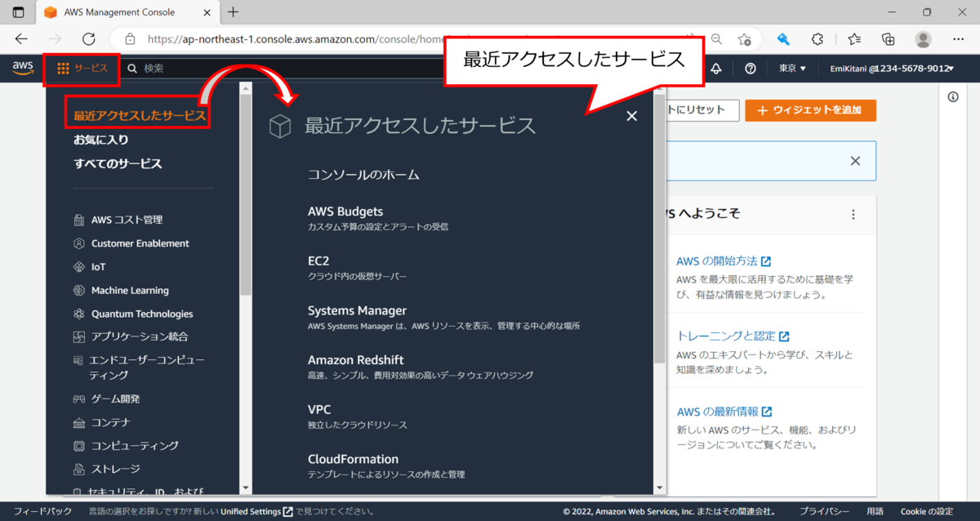
Task: Click the Customer Enablement category icon
Action: coord(79,243)
